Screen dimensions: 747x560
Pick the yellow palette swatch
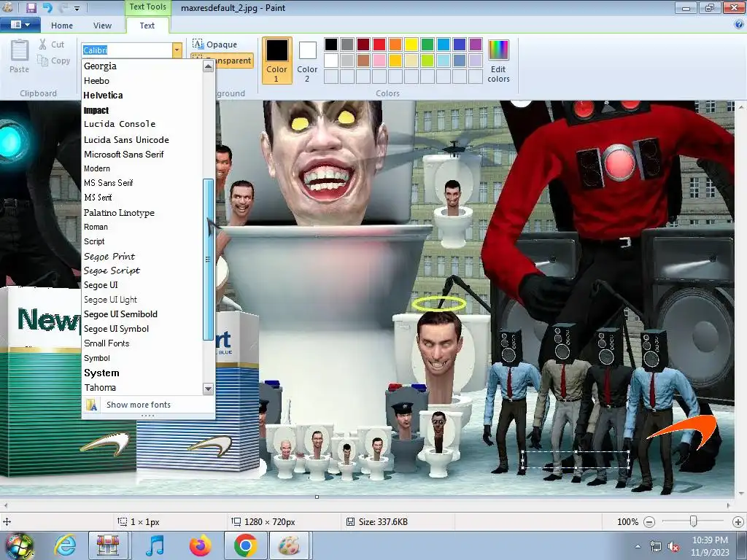click(x=411, y=44)
